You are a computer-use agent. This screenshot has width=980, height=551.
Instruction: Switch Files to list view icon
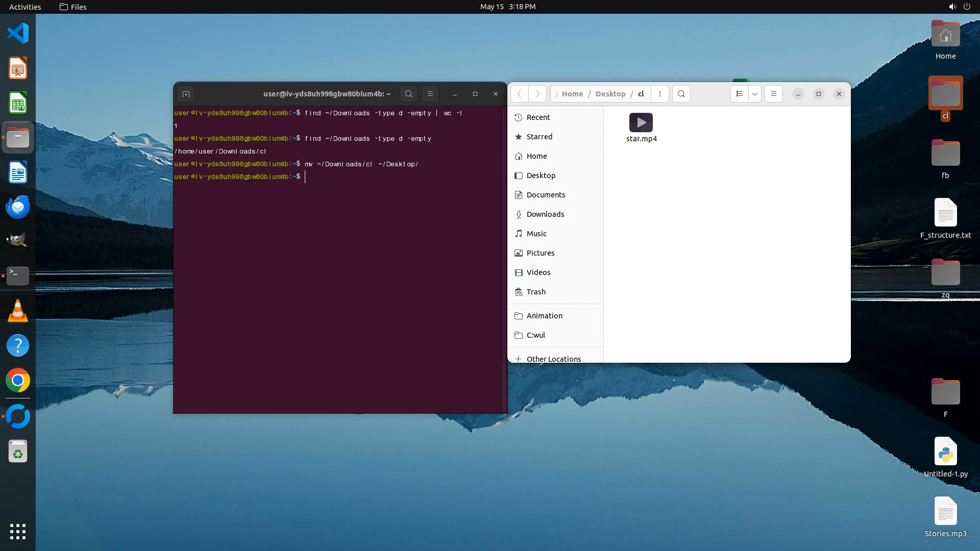(739, 94)
